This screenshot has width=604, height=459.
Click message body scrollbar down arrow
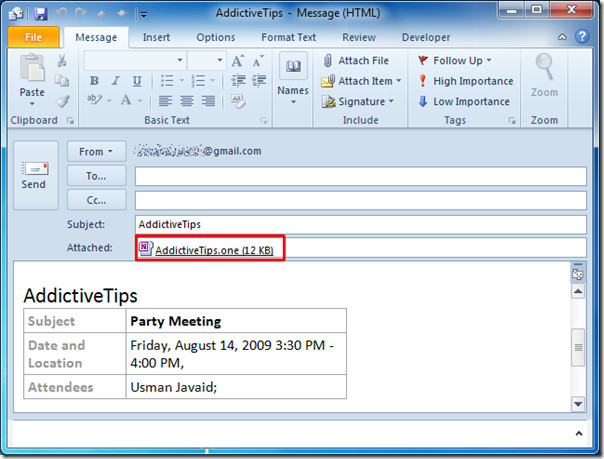point(578,404)
